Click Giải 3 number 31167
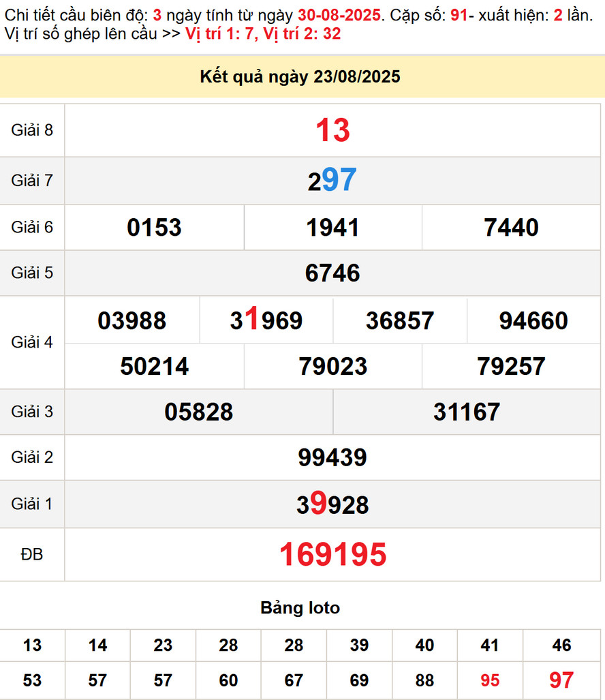 (x=466, y=412)
